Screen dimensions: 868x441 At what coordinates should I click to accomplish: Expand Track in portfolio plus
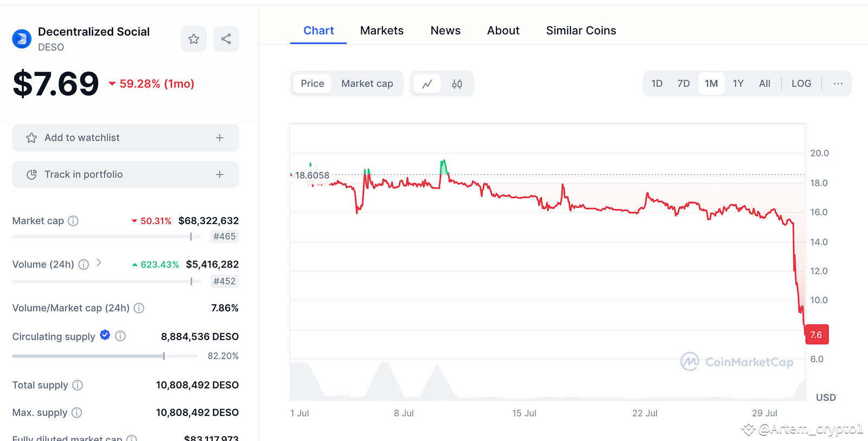click(220, 175)
